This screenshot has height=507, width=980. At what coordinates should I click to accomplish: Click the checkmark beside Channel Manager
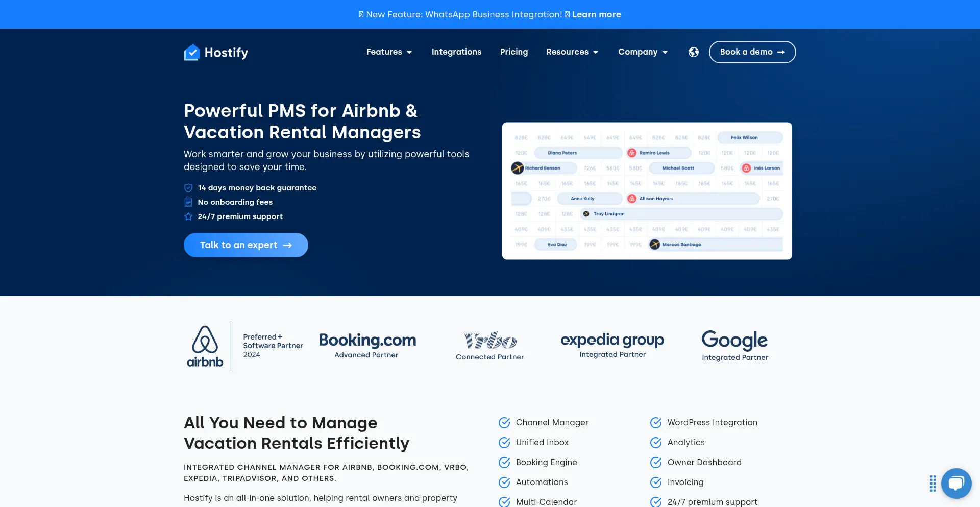click(x=504, y=423)
